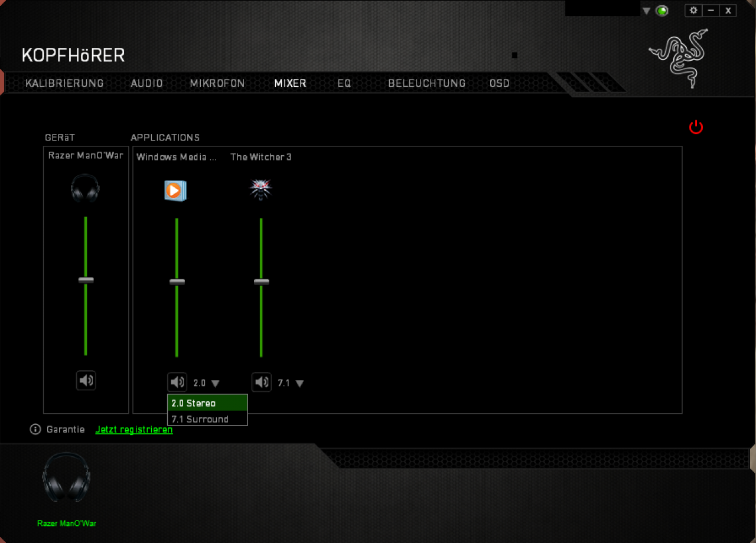
Task: Click the Razer snake logo
Action: [678, 58]
